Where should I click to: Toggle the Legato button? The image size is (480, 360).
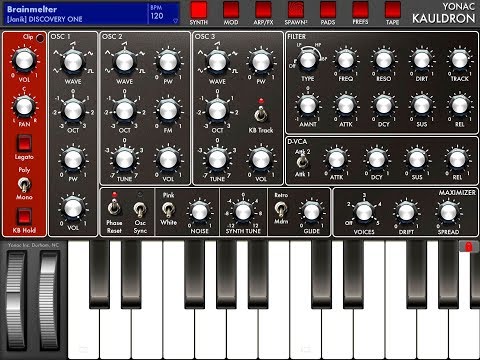point(24,144)
